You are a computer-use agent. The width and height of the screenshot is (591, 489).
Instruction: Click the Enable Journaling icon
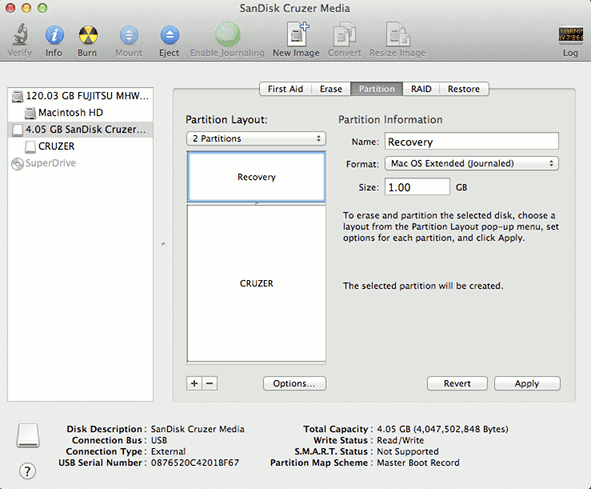point(227,34)
